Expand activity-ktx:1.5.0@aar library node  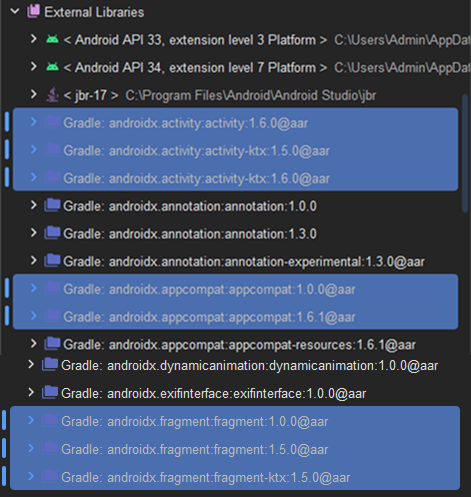pos(33,150)
